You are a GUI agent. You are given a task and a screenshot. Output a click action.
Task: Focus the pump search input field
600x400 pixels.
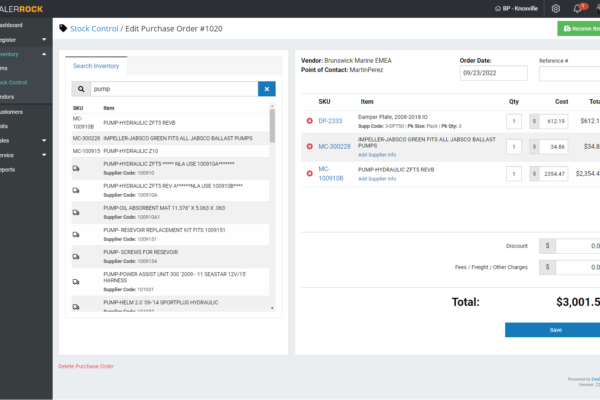pos(174,89)
